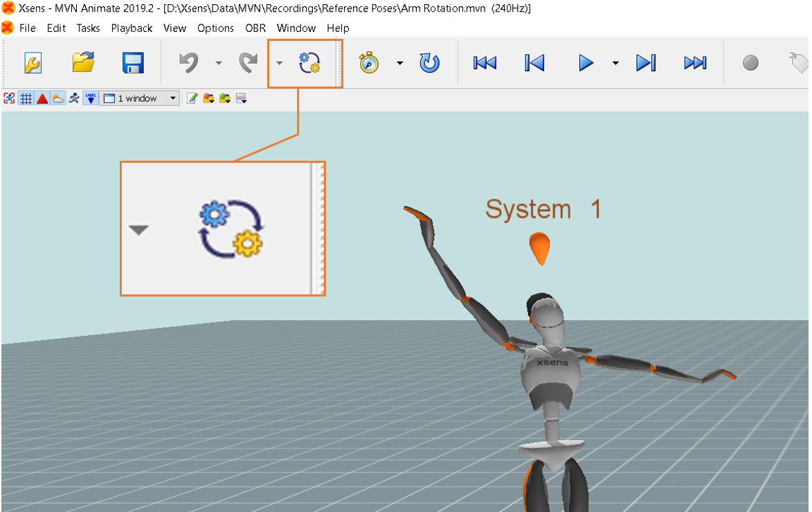Open the wrench configuration icon
Screen dimensions: 812x512
click(x=33, y=63)
